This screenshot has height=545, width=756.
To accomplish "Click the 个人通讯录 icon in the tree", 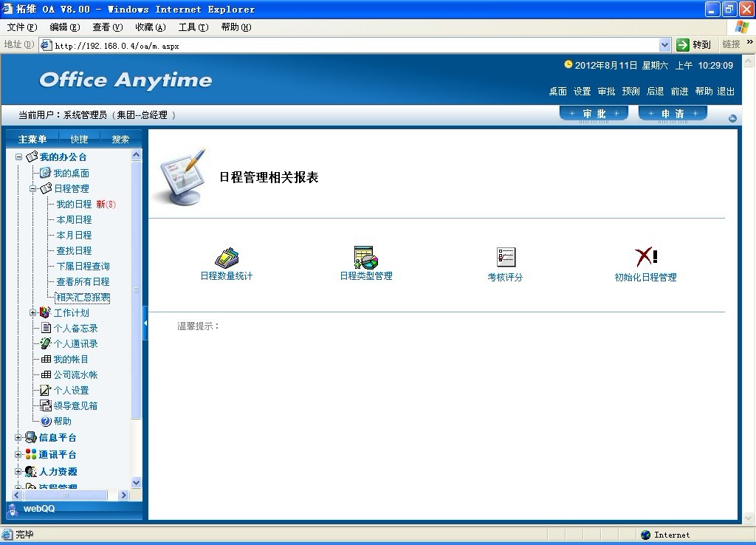I will 46,343.
